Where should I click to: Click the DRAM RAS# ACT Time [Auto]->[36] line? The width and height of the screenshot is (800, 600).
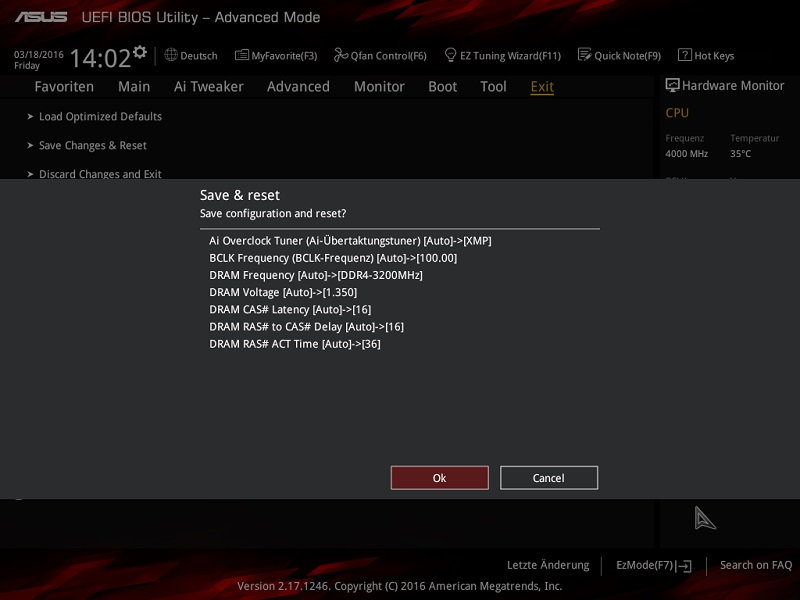point(295,344)
